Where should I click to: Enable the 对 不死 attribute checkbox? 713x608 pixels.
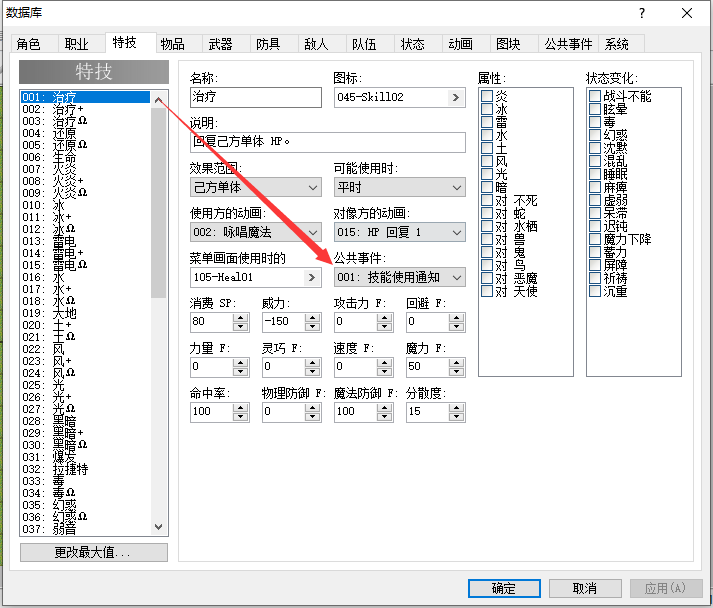487,200
